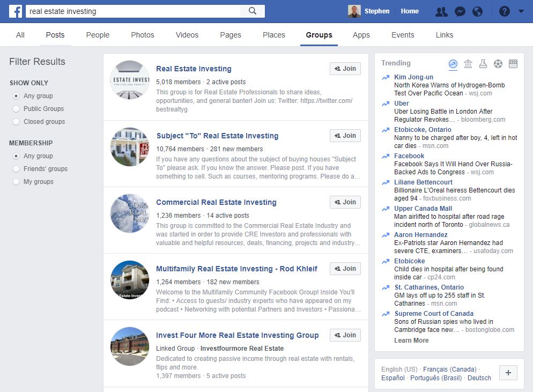Click the plus button to add a language
This screenshot has height=392, width=533.
508,373
